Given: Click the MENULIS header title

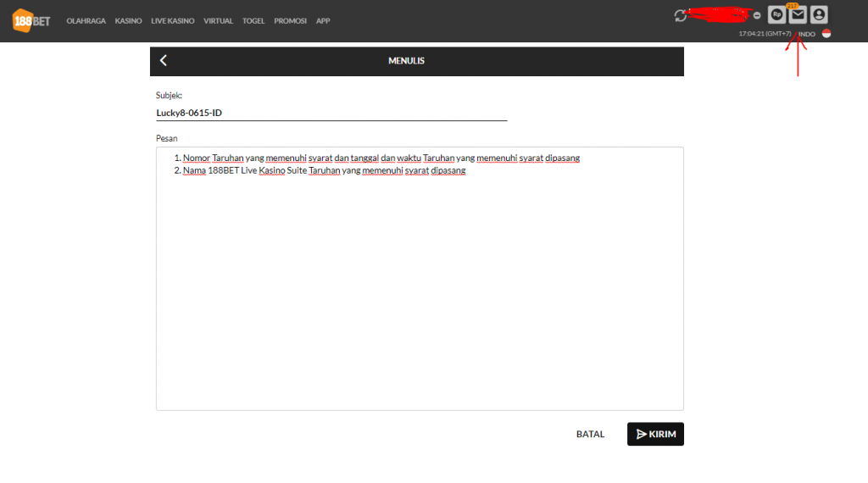Looking at the screenshot, I should point(406,61).
